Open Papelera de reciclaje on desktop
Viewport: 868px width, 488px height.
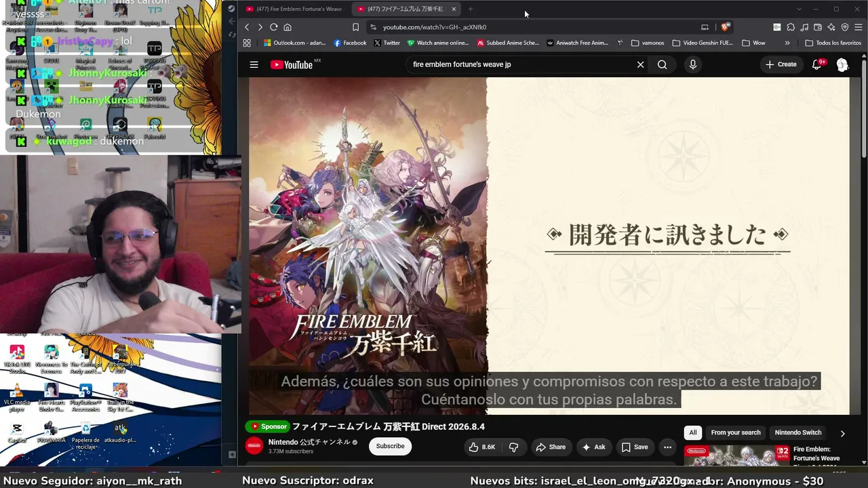(x=85, y=434)
